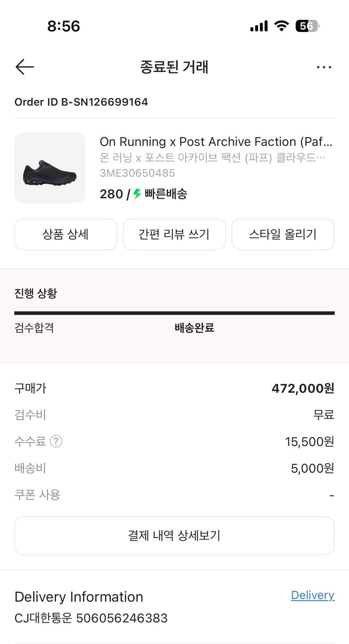
Task: Follow the Delivery tracking link
Action: (313, 595)
